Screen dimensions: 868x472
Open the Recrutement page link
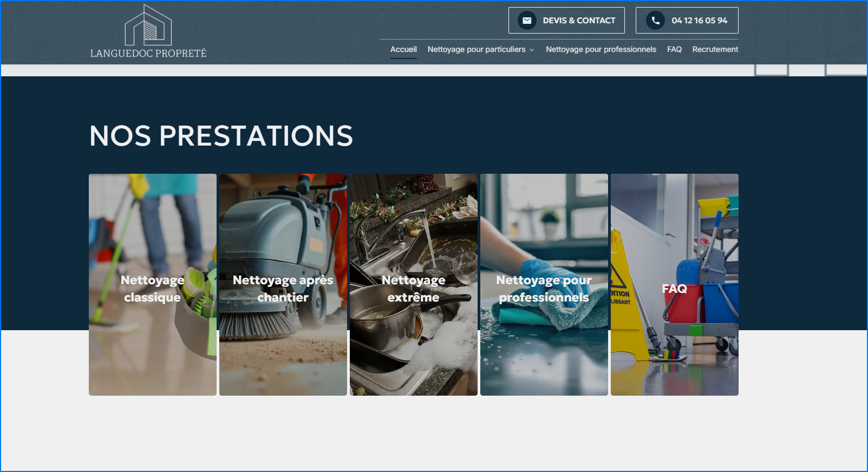click(x=715, y=49)
